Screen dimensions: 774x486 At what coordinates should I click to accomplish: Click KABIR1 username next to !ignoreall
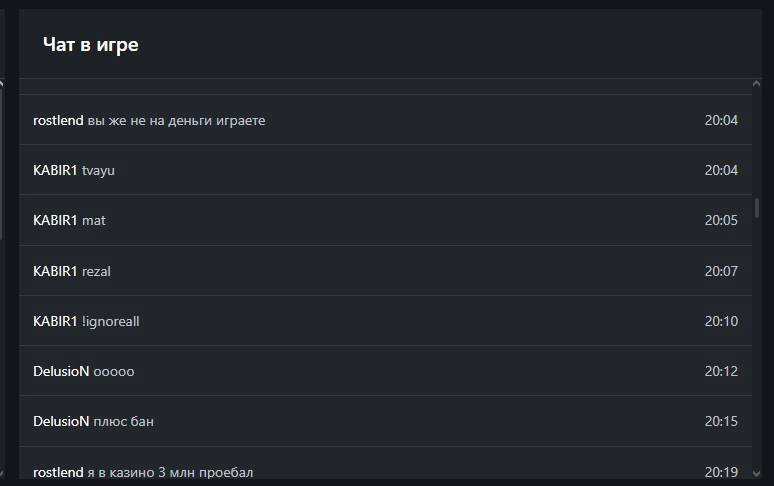click(55, 321)
